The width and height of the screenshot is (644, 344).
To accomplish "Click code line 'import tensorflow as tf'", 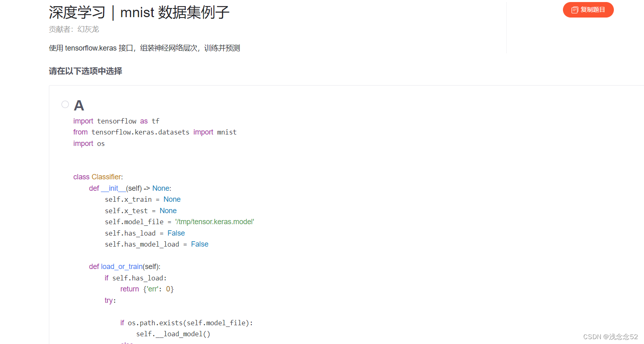I will coord(116,121).
